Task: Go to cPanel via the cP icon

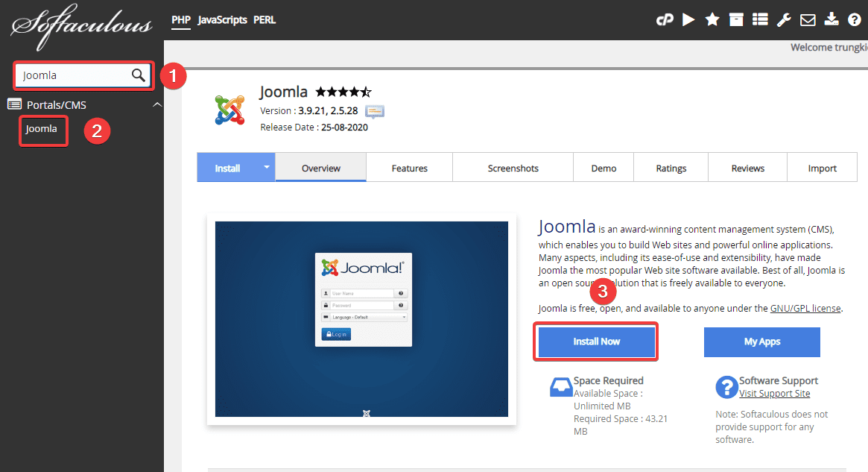Action: 665,20
